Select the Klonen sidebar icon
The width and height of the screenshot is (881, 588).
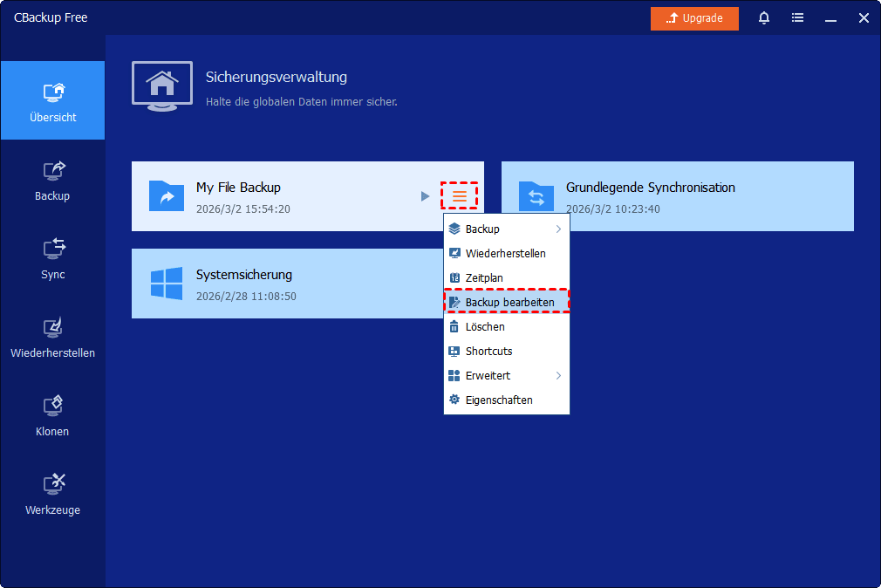[52, 415]
